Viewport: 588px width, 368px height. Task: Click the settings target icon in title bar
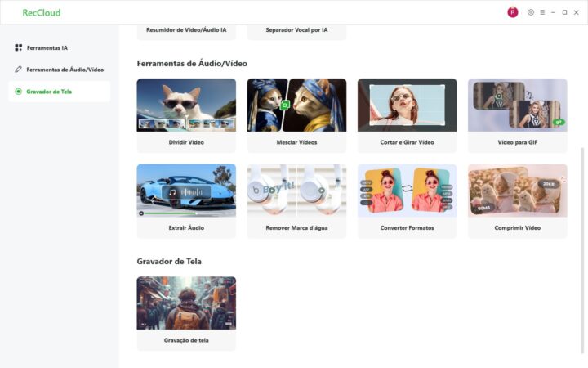pyautogui.click(x=531, y=12)
